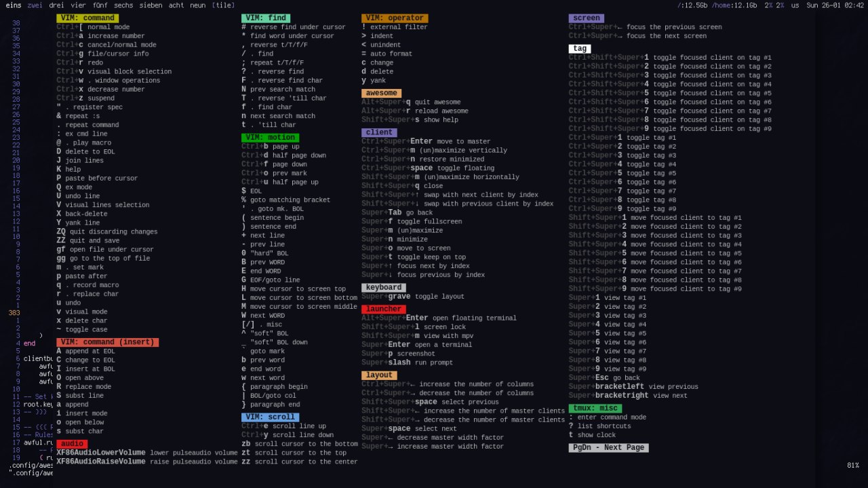Click the 'keyboard' group header
The image size is (868, 488).
[384, 288]
